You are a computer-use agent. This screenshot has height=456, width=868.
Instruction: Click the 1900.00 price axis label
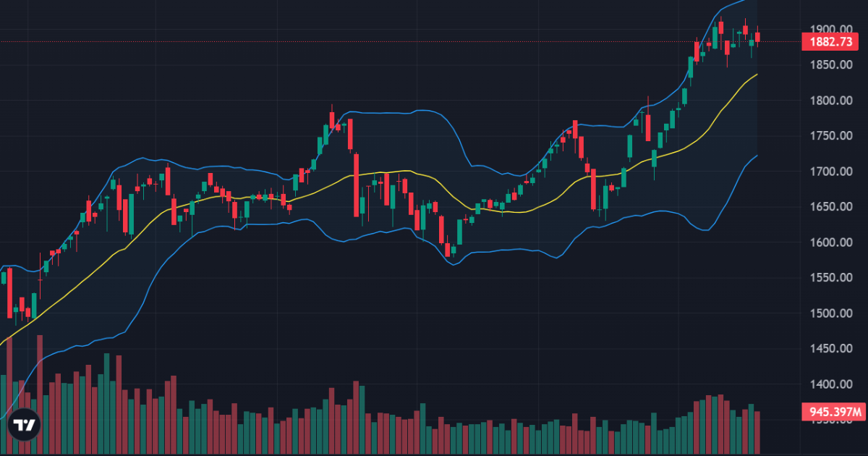pos(830,30)
